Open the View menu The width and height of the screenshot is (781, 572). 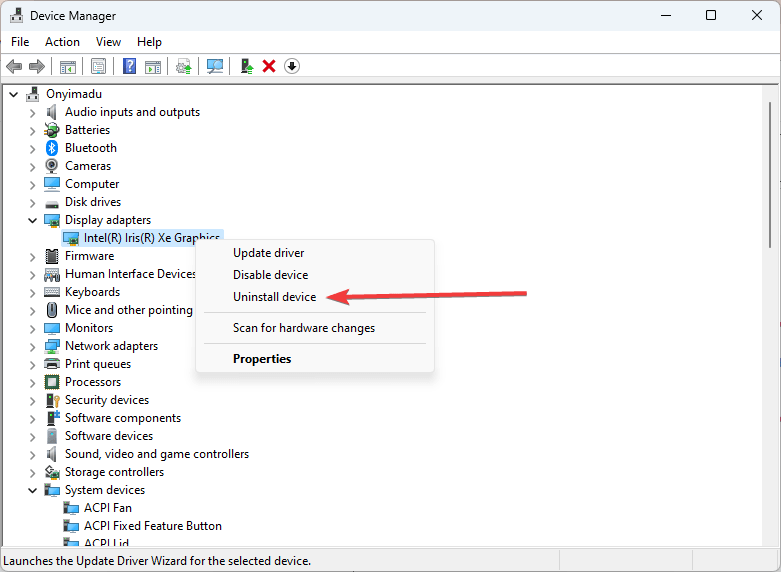click(x=108, y=42)
